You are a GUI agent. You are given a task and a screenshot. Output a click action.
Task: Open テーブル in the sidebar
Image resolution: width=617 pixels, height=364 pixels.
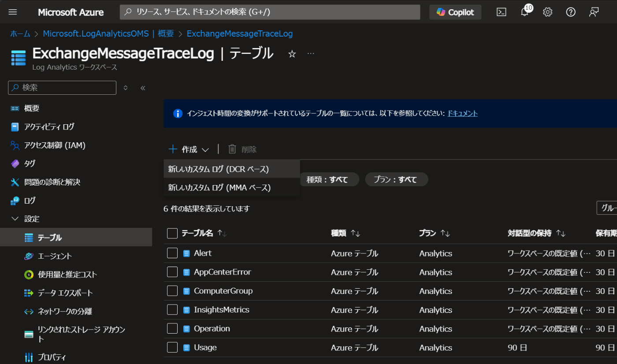click(x=76, y=238)
